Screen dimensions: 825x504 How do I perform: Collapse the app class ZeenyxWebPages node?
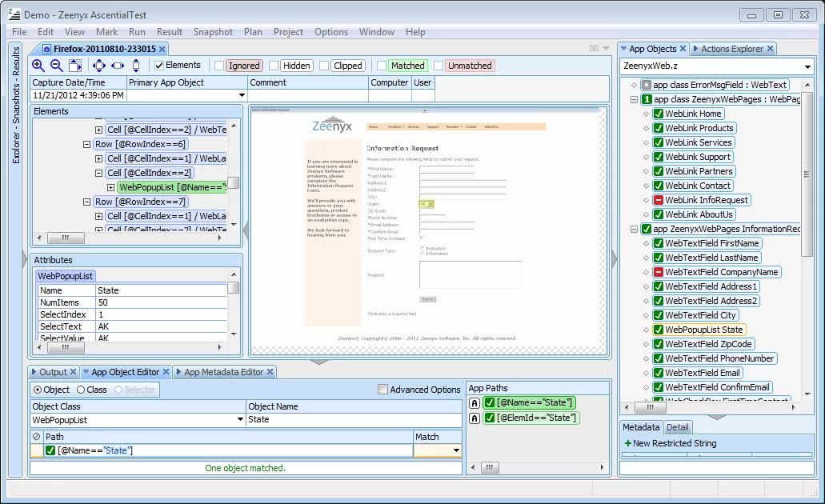point(634,99)
